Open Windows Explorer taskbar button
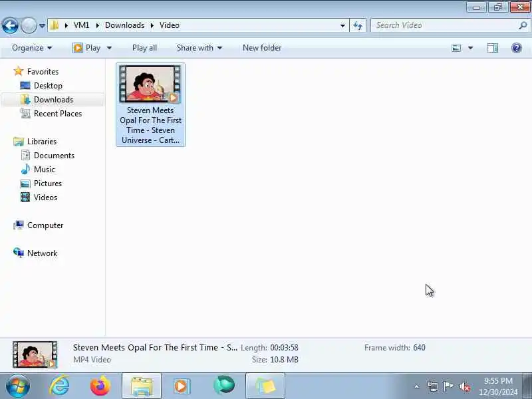The image size is (532, 399). point(142,386)
